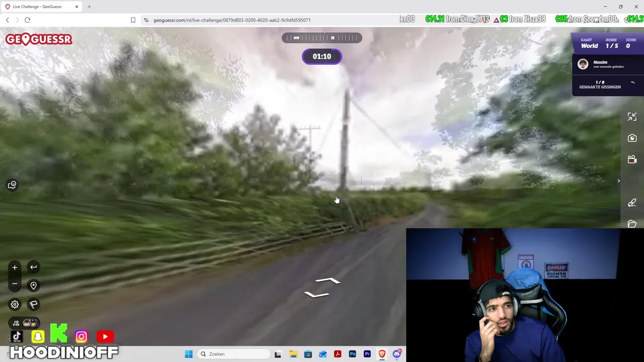The width and height of the screenshot is (644, 362).
Task: Take a screenshot with the camera icon
Action: point(632,138)
